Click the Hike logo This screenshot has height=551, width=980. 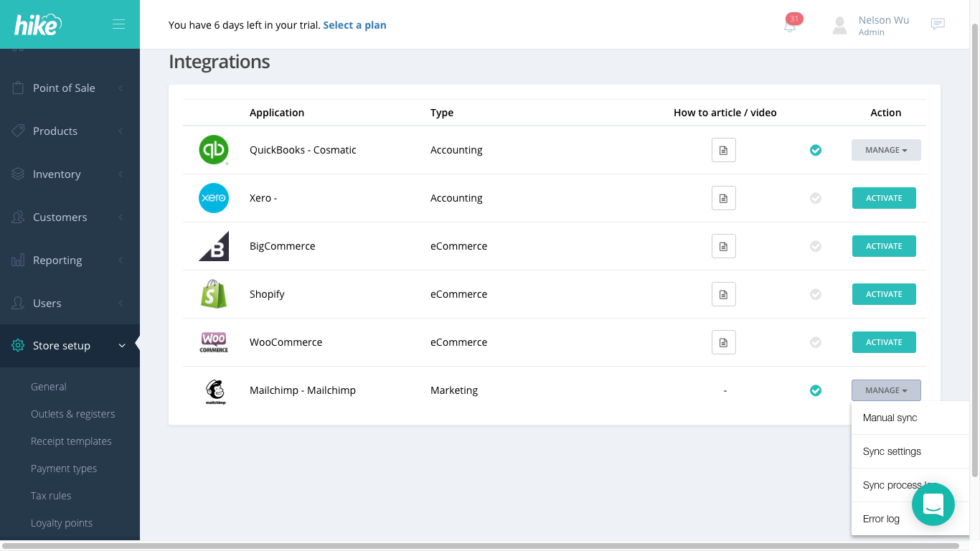tap(38, 25)
